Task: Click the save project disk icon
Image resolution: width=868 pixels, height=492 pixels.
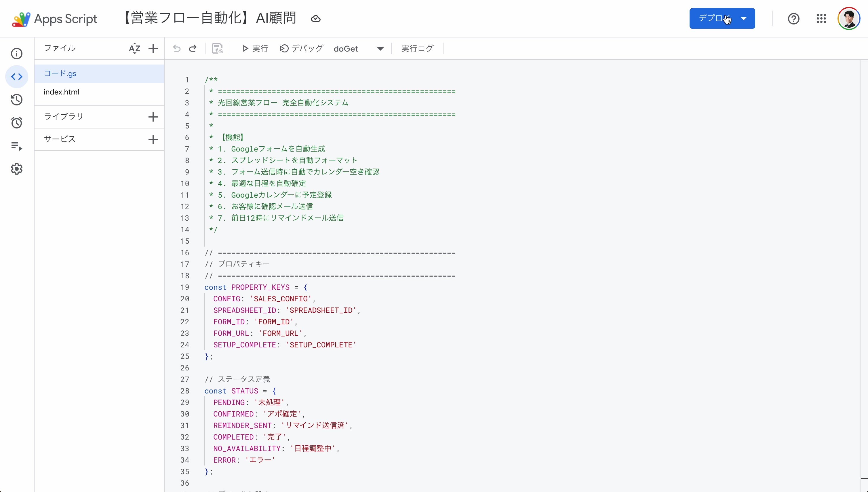Action: click(217, 49)
